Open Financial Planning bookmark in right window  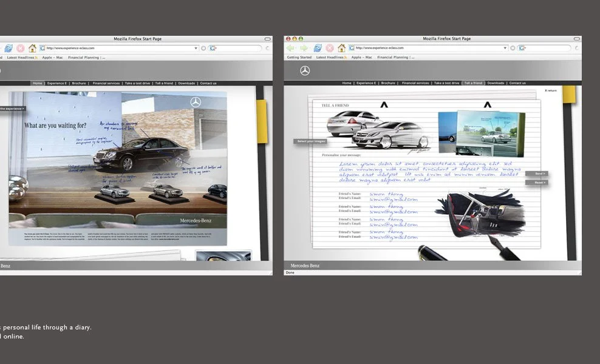[x=396, y=58]
